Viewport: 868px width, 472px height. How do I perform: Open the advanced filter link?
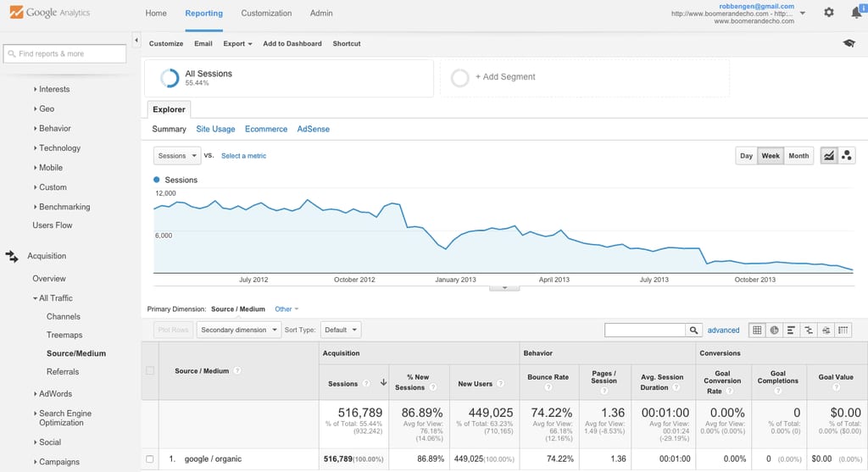click(724, 330)
